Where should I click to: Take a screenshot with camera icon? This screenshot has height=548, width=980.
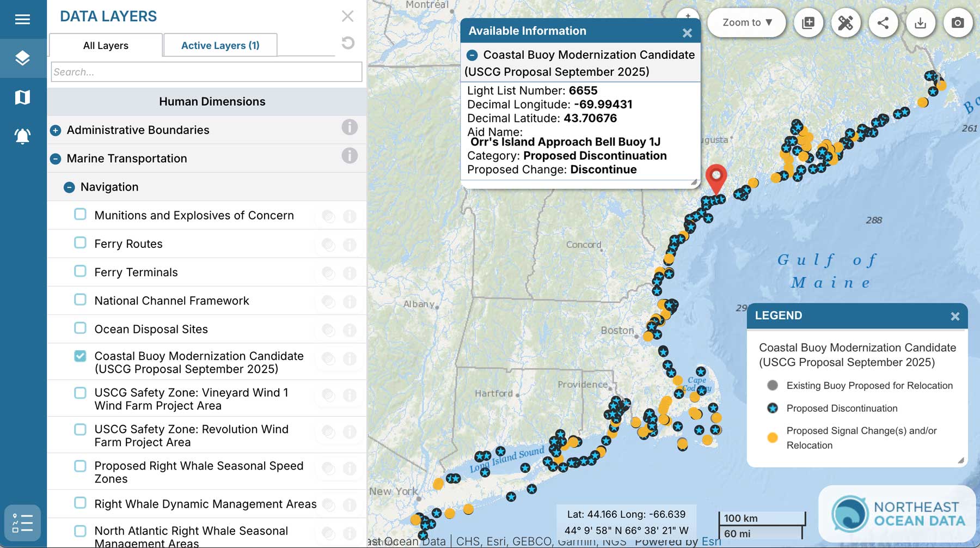[x=957, y=23]
